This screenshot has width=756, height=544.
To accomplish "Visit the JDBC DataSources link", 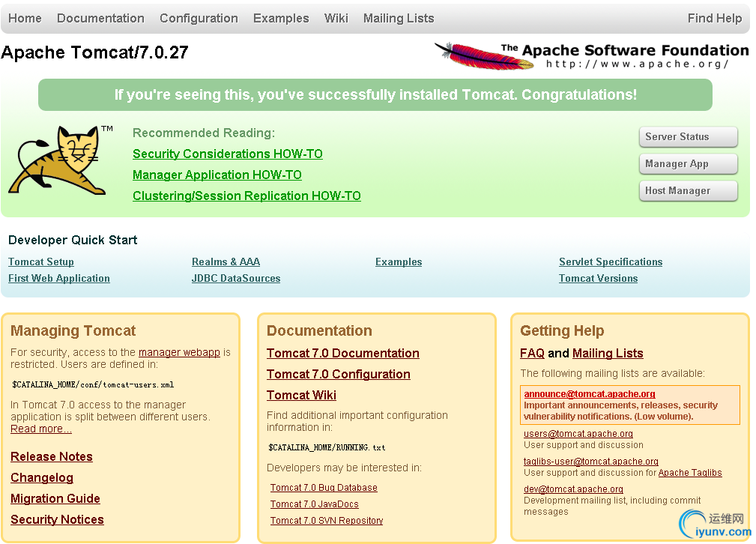I will [x=236, y=278].
